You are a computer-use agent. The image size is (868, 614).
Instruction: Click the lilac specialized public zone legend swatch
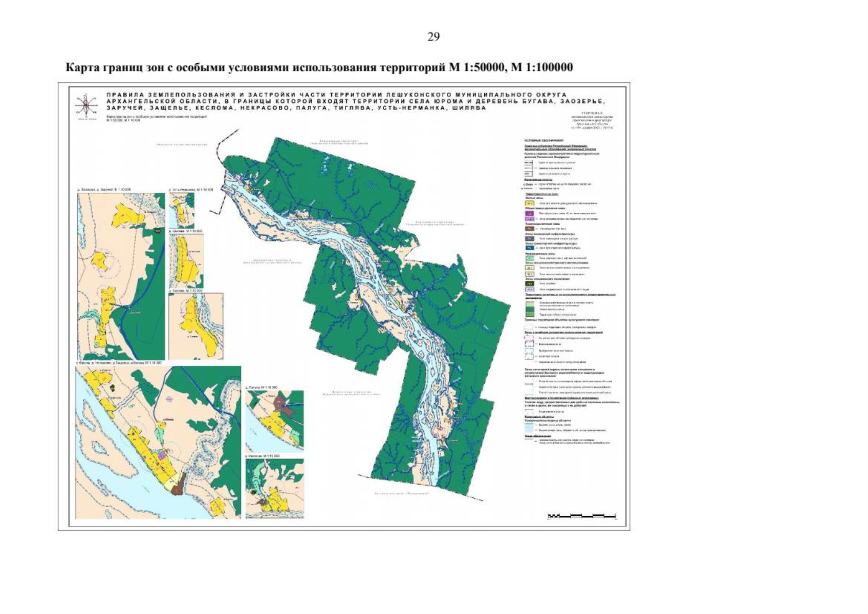[530, 219]
